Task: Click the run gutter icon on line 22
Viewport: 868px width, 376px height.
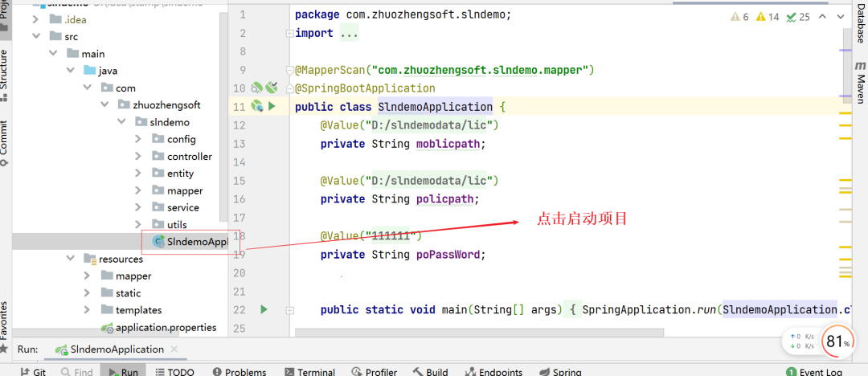Action: [x=264, y=309]
